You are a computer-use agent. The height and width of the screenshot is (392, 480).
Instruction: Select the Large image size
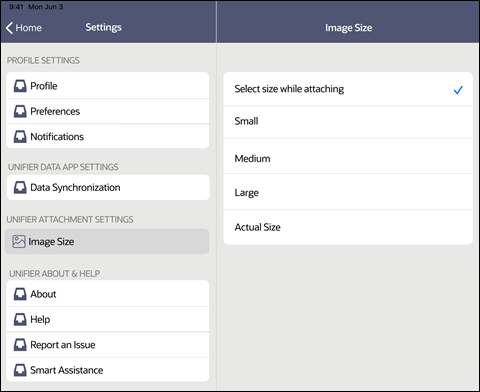point(348,191)
